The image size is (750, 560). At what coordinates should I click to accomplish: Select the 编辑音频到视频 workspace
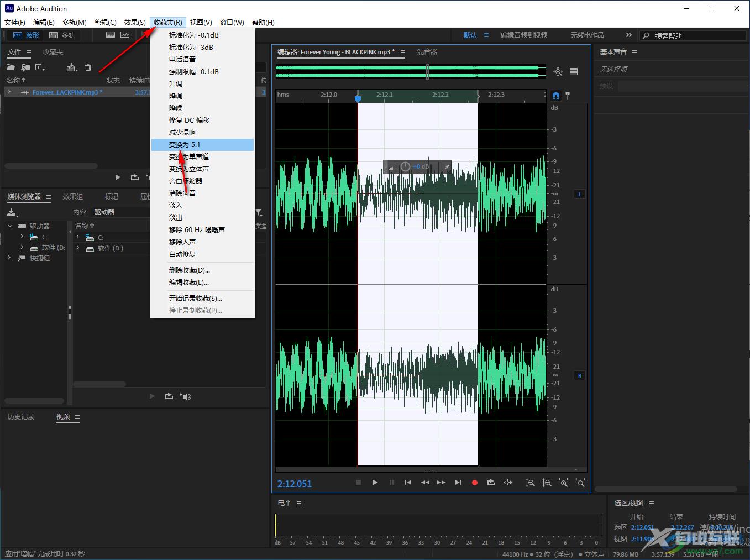coord(524,35)
